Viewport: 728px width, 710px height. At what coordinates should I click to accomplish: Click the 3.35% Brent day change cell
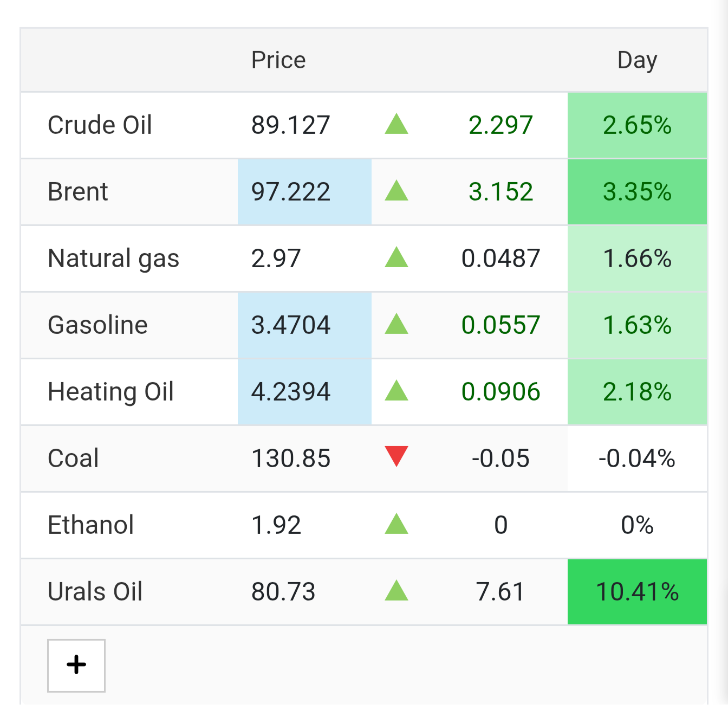pyautogui.click(x=638, y=192)
